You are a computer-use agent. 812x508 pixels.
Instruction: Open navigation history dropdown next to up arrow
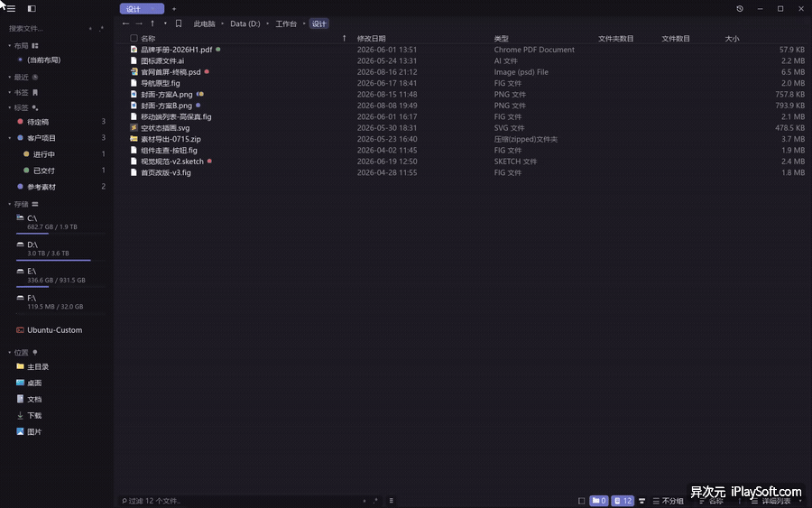165,23
